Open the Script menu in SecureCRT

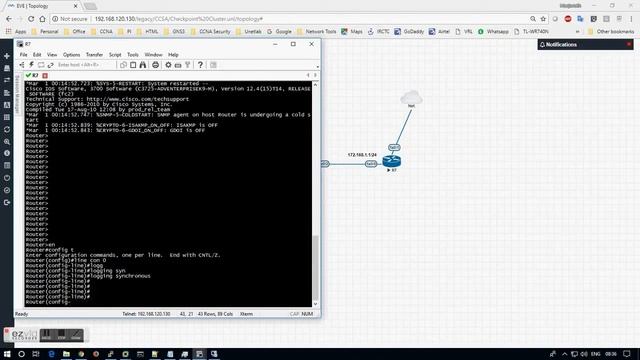click(115, 55)
